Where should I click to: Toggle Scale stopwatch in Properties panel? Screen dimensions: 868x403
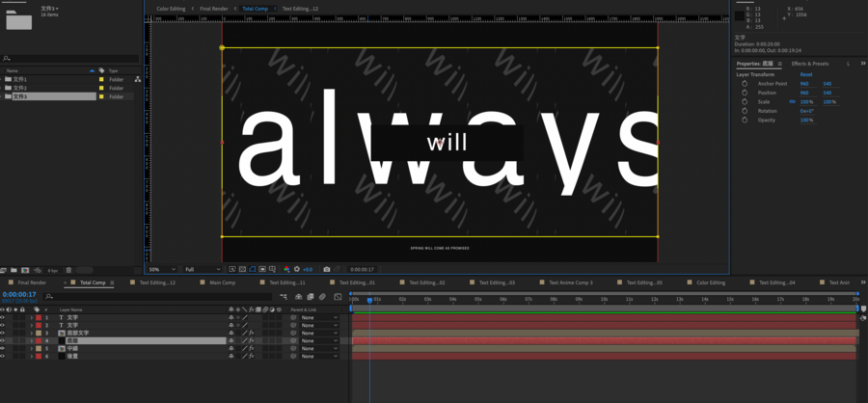[745, 102]
